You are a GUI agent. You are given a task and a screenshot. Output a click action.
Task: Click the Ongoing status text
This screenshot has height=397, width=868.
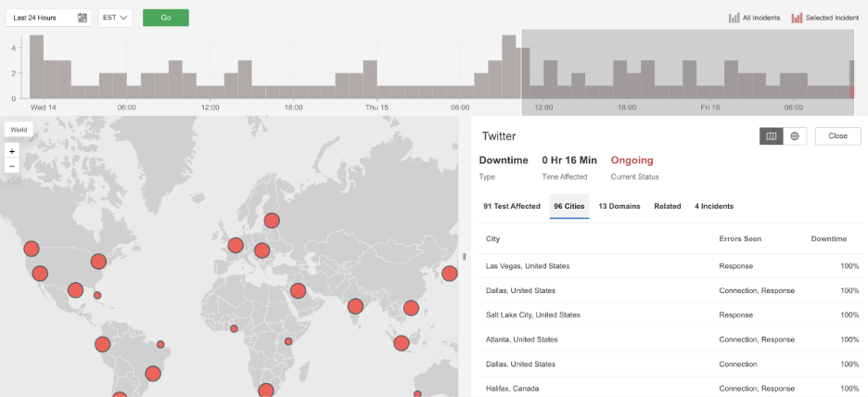click(x=632, y=160)
